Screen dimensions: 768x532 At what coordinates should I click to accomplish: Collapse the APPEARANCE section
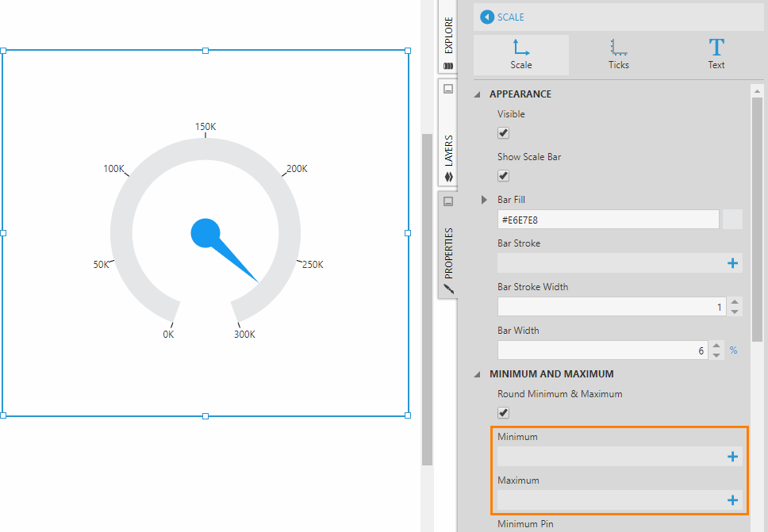[478, 94]
